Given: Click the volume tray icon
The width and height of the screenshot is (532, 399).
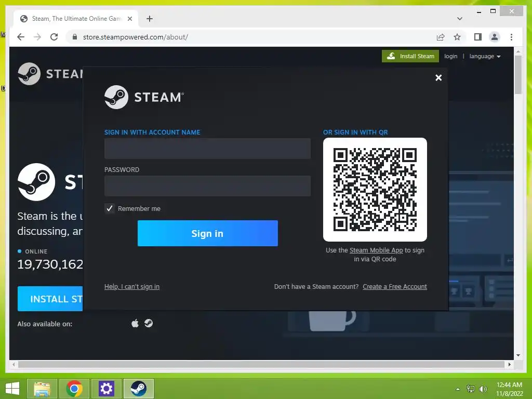Looking at the screenshot, I should [483, 389].
